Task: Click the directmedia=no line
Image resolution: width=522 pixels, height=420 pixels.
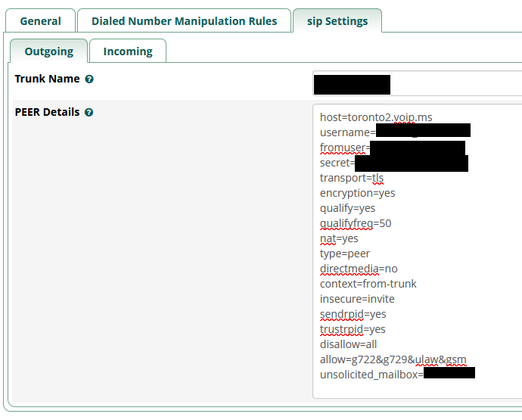Action: point(359,269)
